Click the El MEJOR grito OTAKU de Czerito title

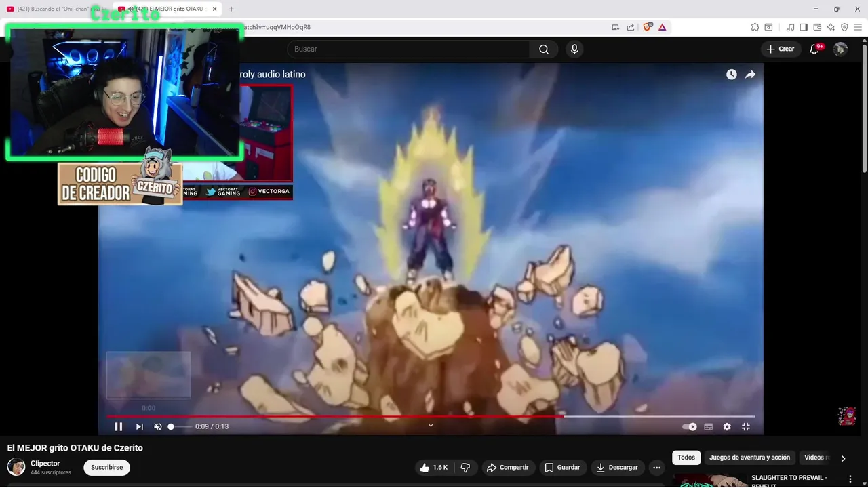(75, 448)
